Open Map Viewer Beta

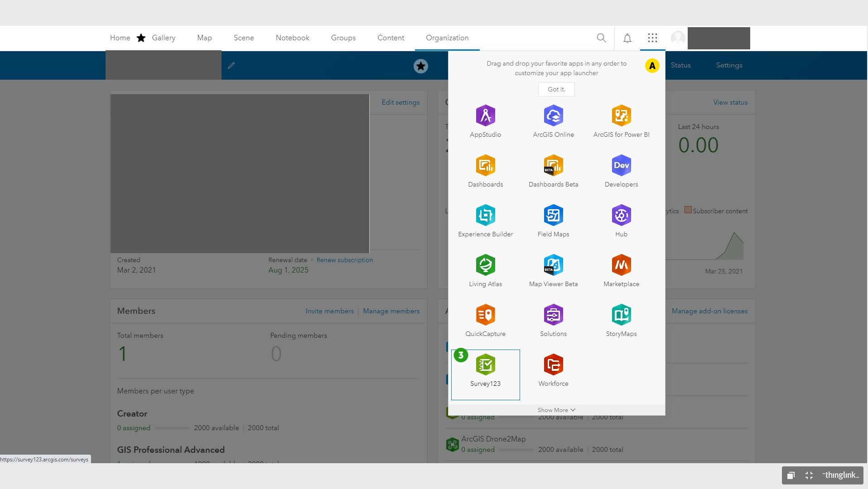[553, 271]
